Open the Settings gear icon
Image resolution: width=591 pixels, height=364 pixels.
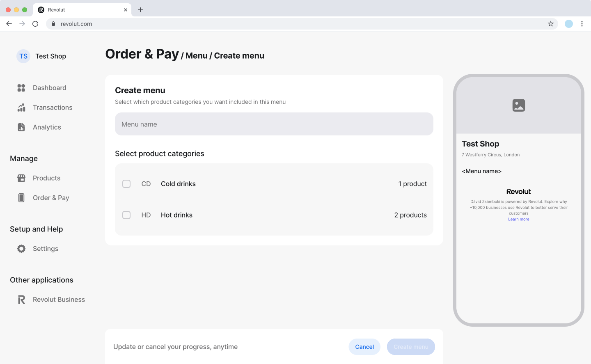point(21,249)
